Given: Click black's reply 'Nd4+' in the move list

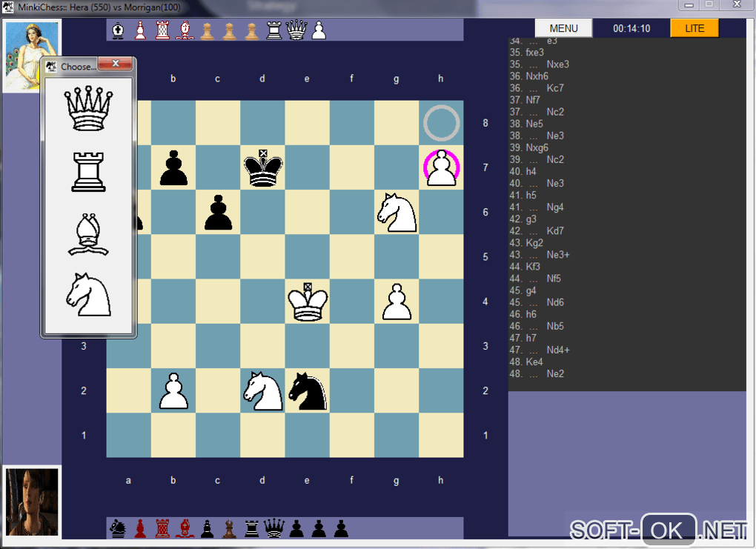Looking at the screenshot, I should [558, 350].
